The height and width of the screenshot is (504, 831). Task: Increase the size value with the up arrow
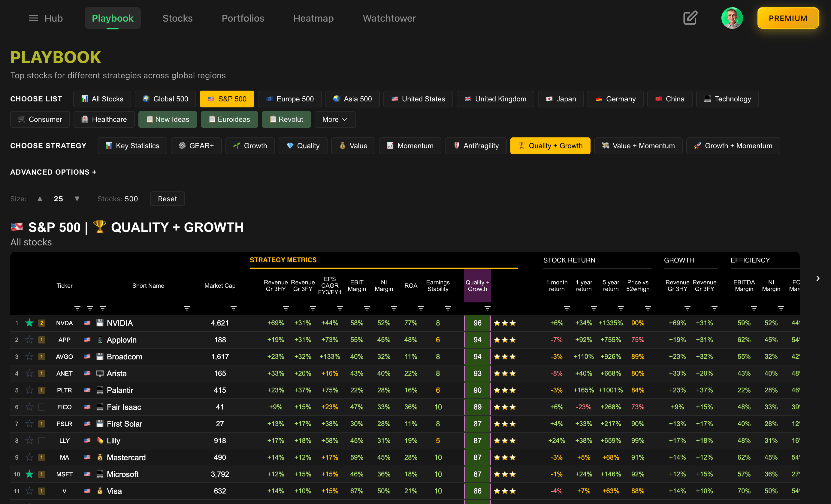point(40,199)
